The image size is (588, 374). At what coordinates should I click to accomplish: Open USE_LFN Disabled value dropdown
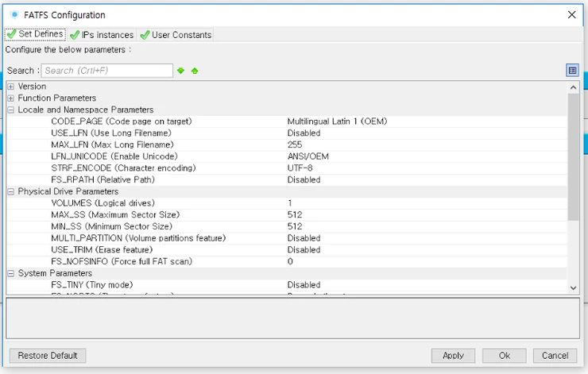pos(304,133)
